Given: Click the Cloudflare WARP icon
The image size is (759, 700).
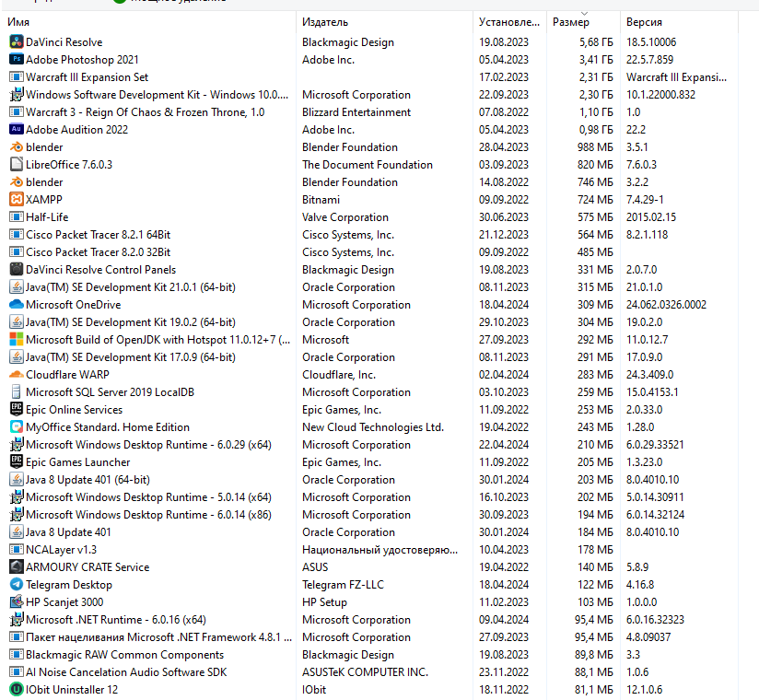Looking at the screenshot, I should [17, 375].
